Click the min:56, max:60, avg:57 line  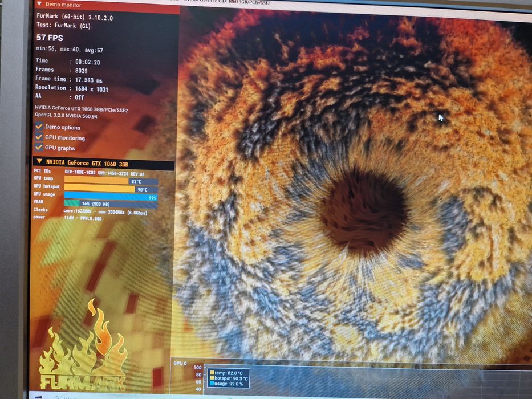[x=70, y=50]
